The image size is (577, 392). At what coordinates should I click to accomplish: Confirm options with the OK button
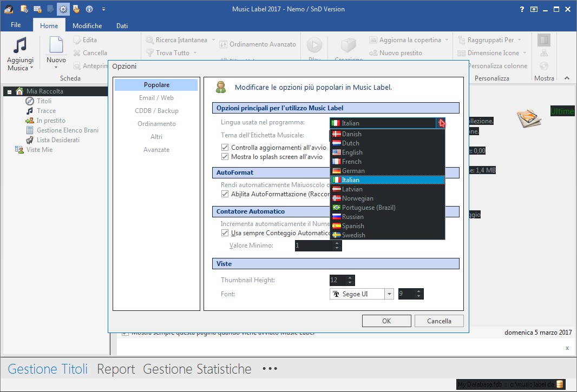pos(386,321)
